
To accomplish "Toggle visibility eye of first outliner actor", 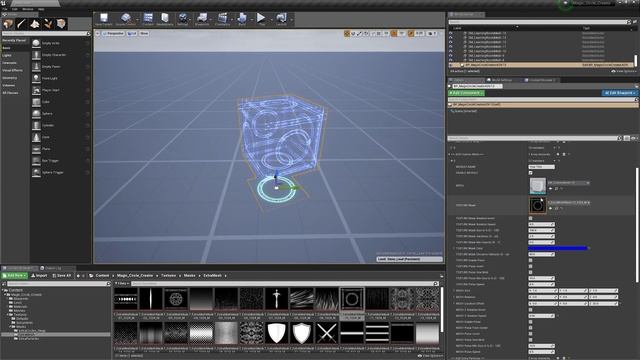I will point(451,33).
